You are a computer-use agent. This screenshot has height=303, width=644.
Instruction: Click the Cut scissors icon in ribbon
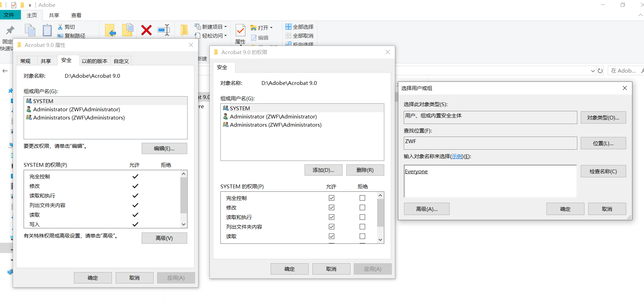(60, 27)
